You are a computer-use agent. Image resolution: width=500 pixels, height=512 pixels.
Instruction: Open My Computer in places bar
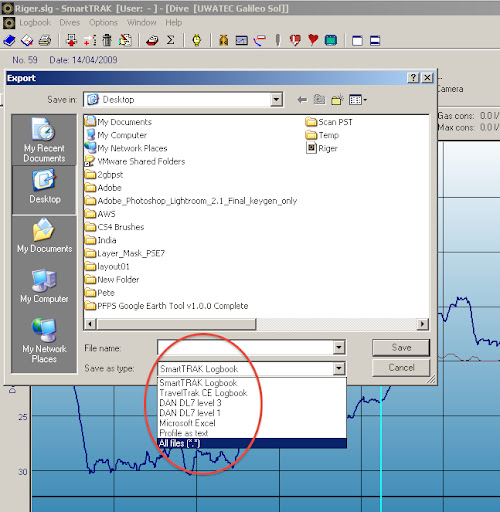click(44, 286)
